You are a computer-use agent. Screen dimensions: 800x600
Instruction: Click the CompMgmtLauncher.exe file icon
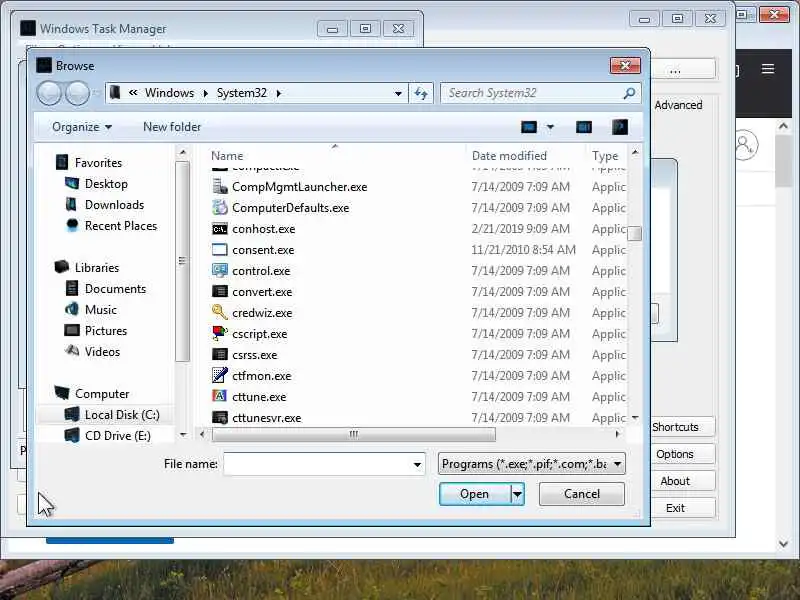coord(219,187)
